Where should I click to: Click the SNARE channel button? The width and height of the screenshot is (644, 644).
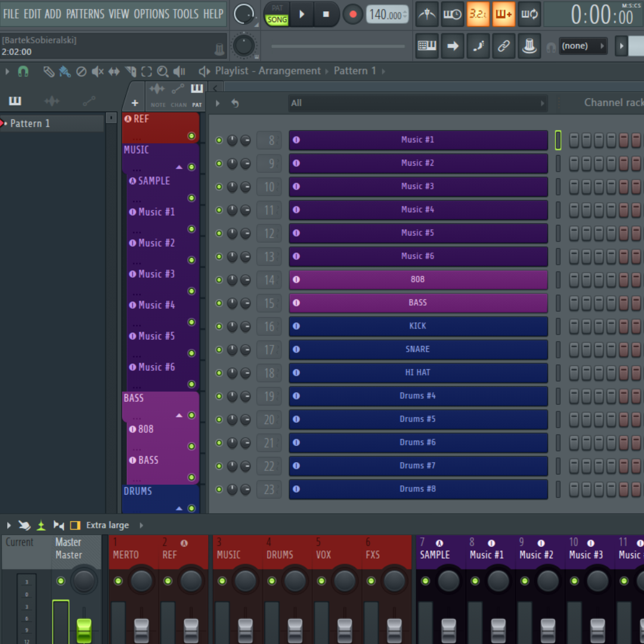418,349
